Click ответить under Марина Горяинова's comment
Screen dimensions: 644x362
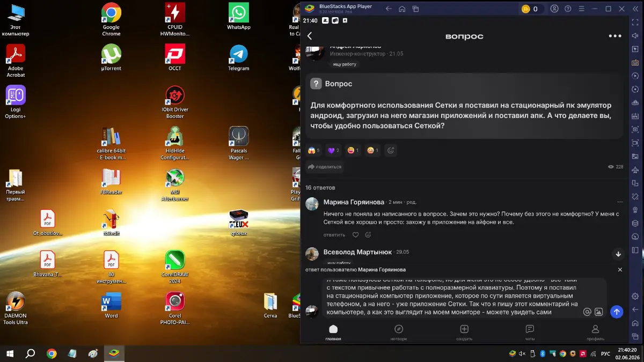(x=334, y=235)
